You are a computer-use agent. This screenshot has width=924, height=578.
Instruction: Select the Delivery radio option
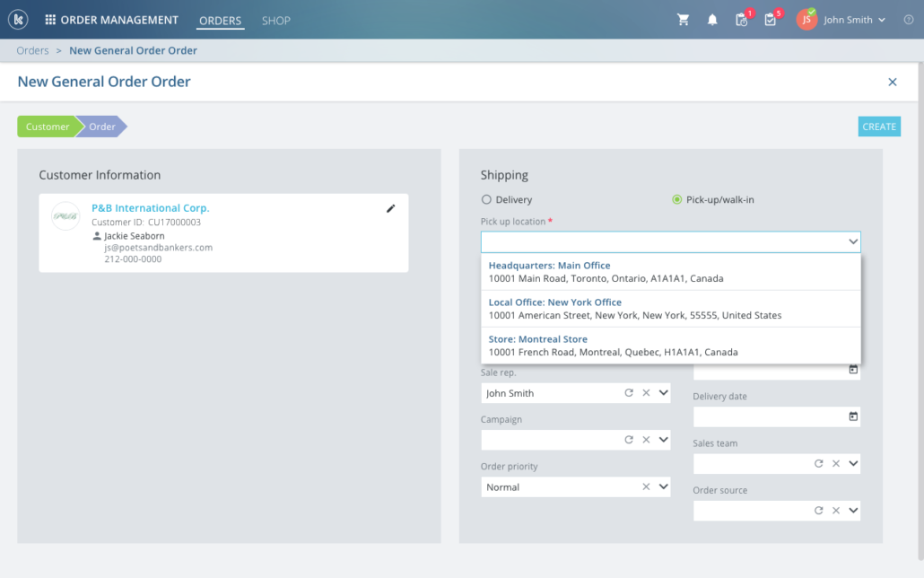487,200
